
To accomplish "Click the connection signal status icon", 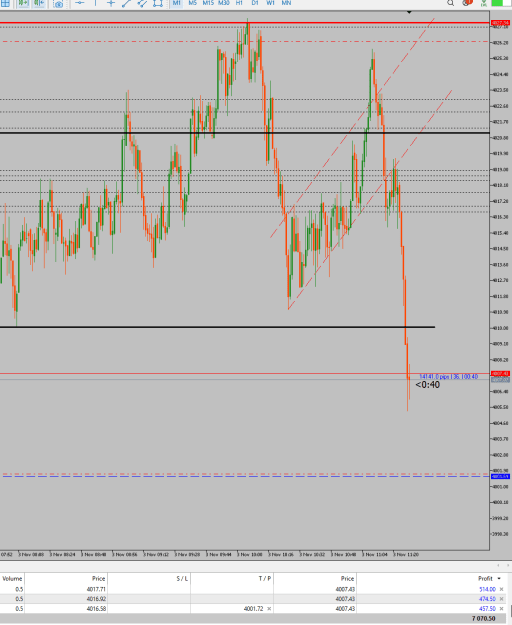I will (x=484, y=4).
